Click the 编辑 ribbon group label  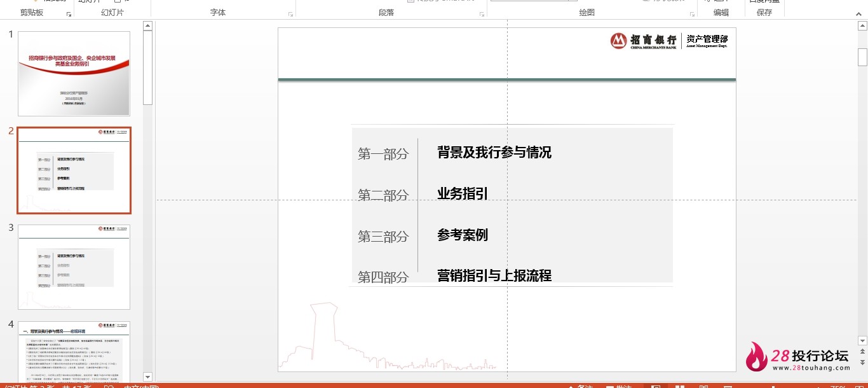click(721, 13)
